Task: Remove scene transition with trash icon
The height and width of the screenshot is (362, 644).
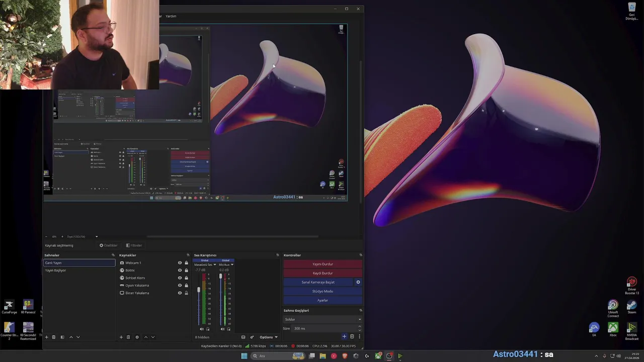Action: (352, 336)
